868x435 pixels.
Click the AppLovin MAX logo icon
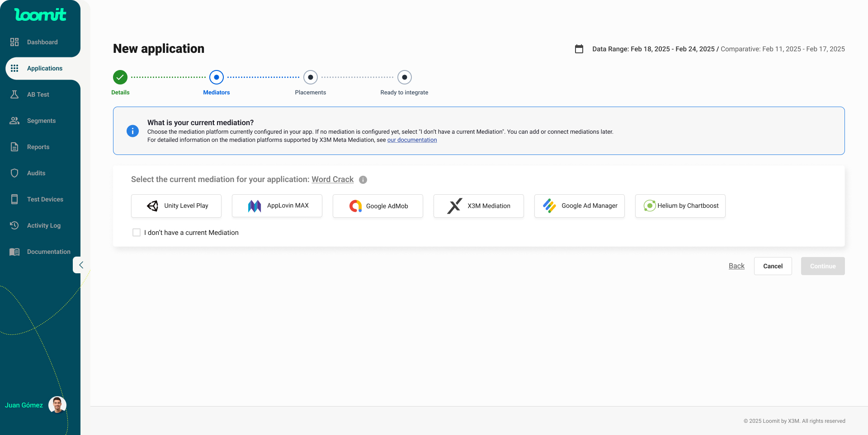pos(255,206)
